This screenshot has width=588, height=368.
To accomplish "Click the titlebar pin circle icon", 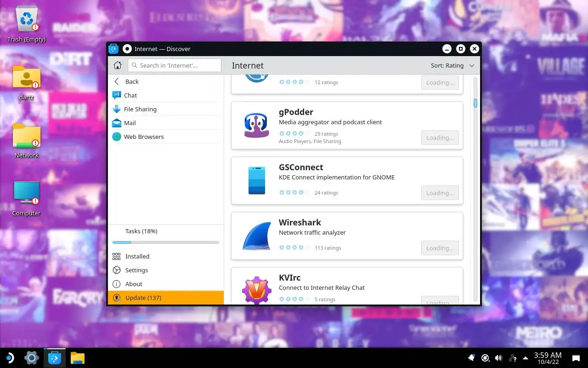I will pyautogui.click(x=127, y=49).
